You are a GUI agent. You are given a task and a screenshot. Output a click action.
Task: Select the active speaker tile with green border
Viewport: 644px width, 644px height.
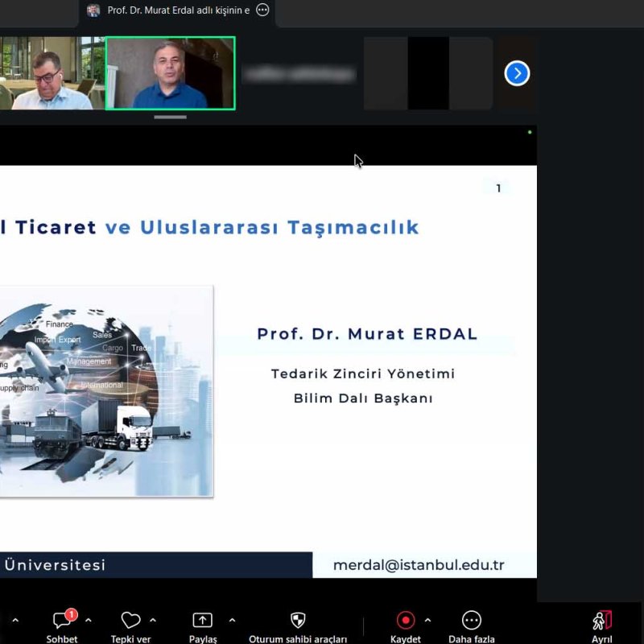click(171, 73)
